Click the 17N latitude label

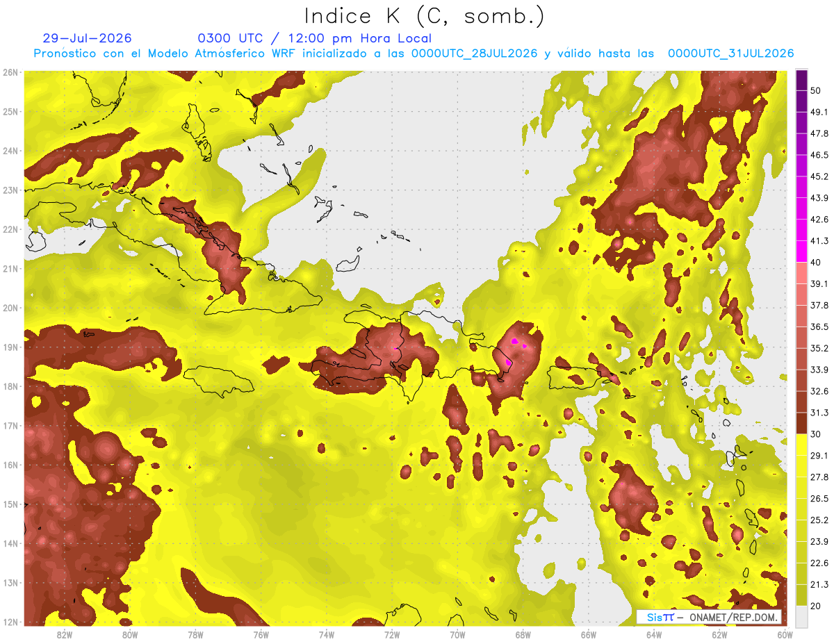tap(10, 426)
